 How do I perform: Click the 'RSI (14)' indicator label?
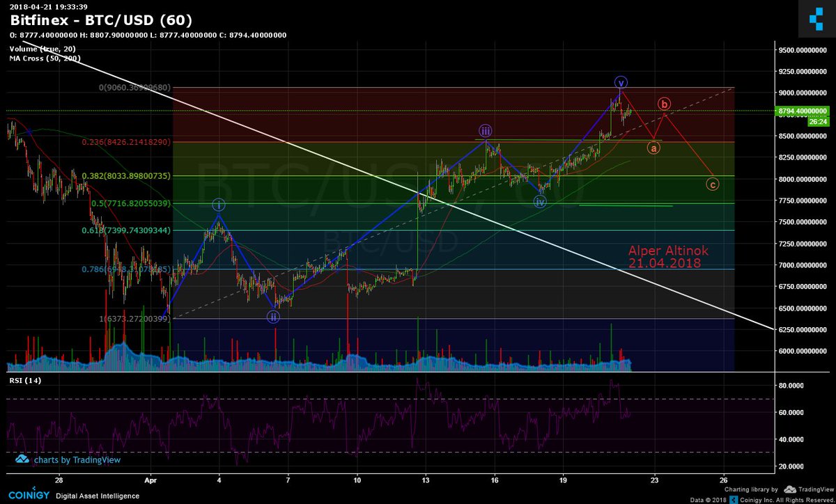[x=25, y=381]
